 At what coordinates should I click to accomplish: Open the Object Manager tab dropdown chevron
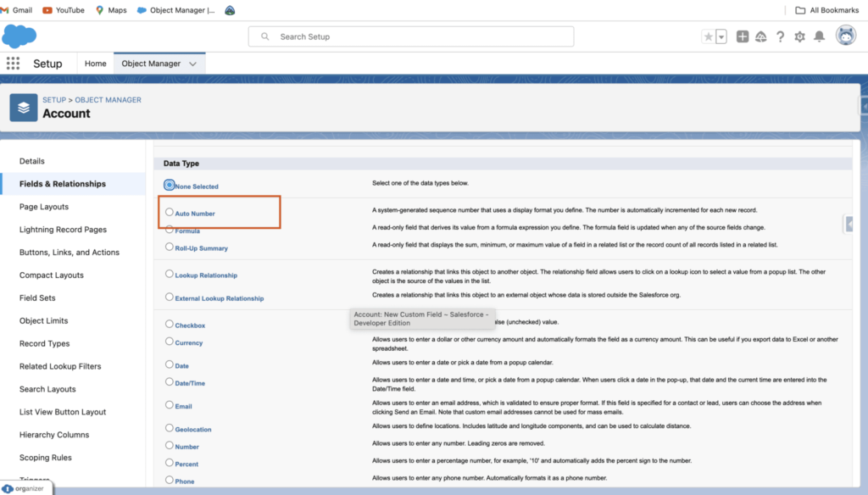pyautogui.click(x=194, y=63)
